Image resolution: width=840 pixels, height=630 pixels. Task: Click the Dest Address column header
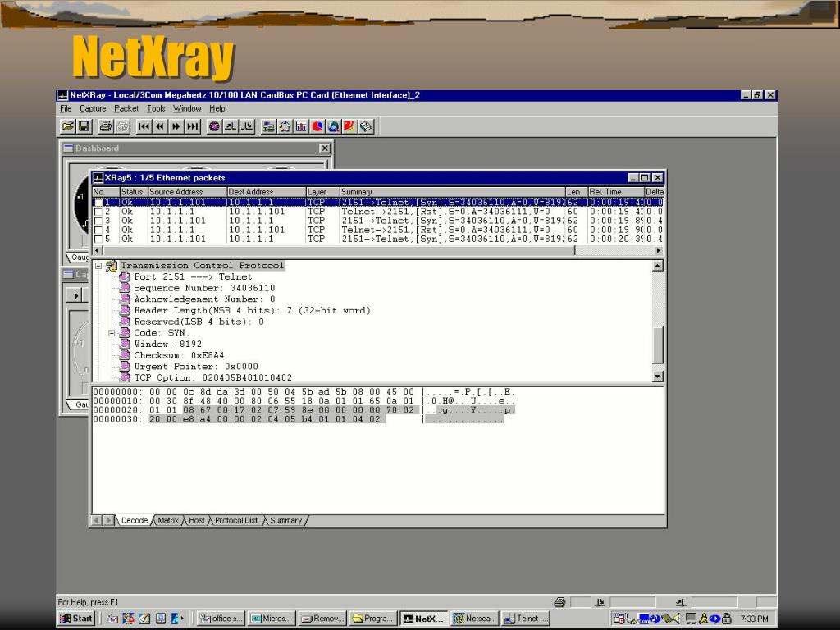click(266, 192)
